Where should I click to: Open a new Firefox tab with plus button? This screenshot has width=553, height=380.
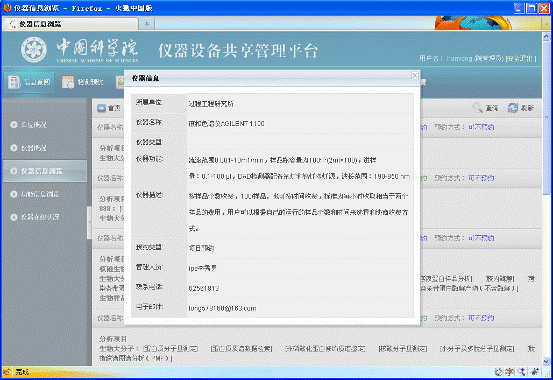[x=147, y=24]
